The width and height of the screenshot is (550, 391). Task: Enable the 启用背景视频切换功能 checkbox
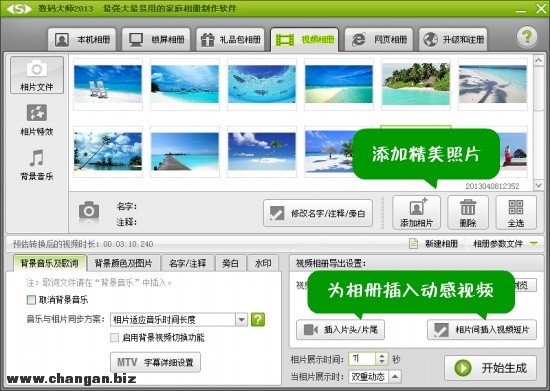pyautogui.click(x=114, y=338)
